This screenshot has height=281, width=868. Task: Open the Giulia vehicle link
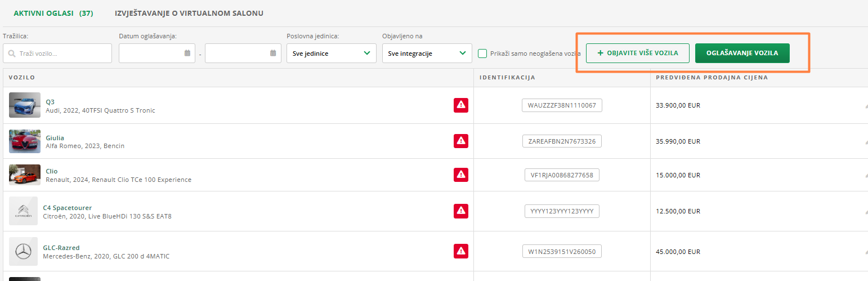[x=55, y=137]
